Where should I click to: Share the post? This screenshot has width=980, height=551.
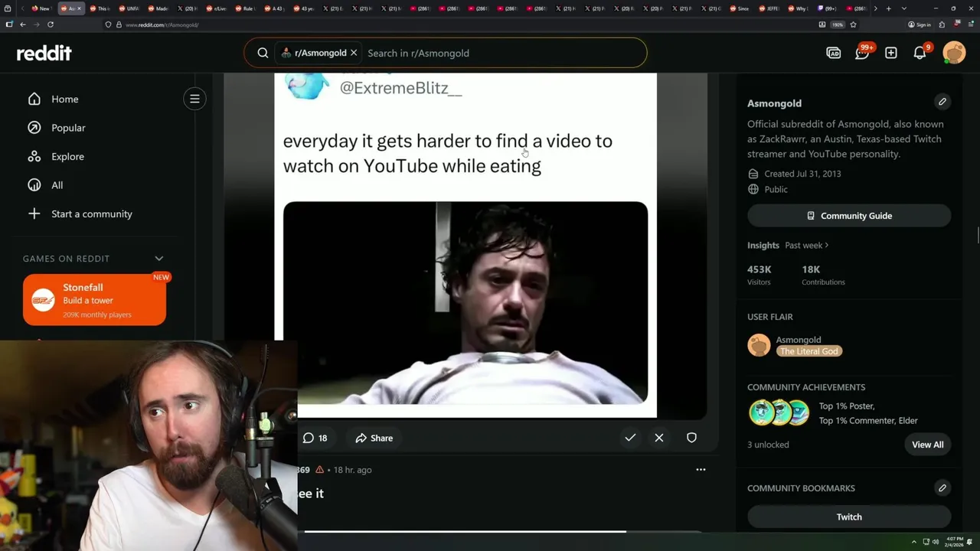[x=374, y=438]
